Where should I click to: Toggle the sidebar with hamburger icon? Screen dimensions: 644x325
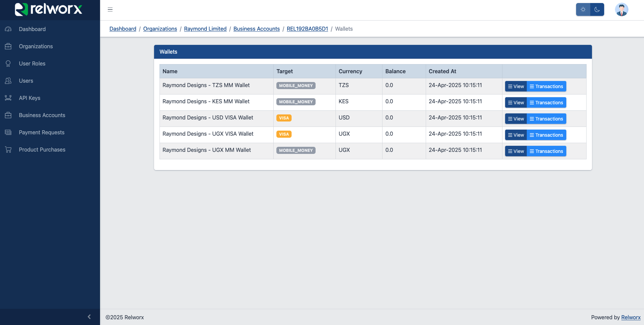point(110,9)
